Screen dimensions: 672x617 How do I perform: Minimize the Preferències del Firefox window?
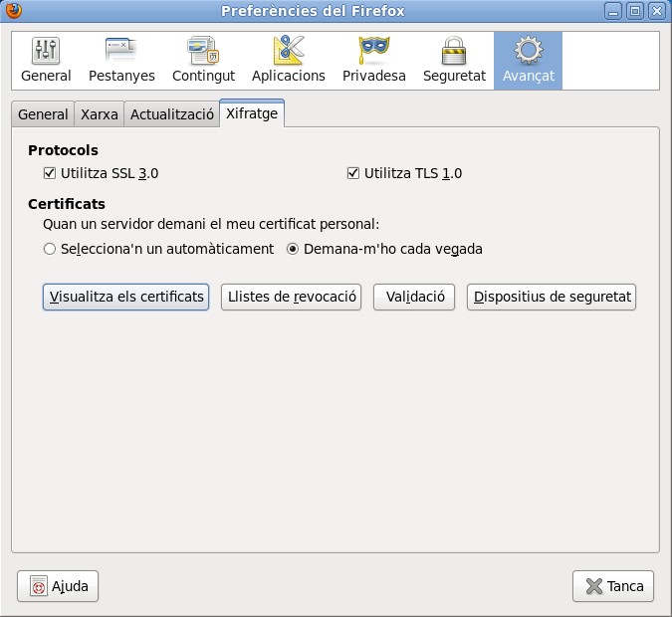click(x=613, y=11)
